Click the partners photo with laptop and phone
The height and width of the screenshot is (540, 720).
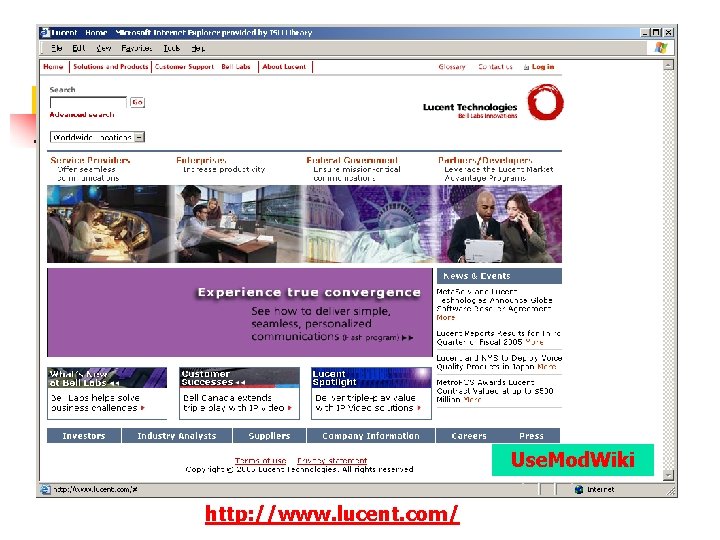click(x=497, y=224)
